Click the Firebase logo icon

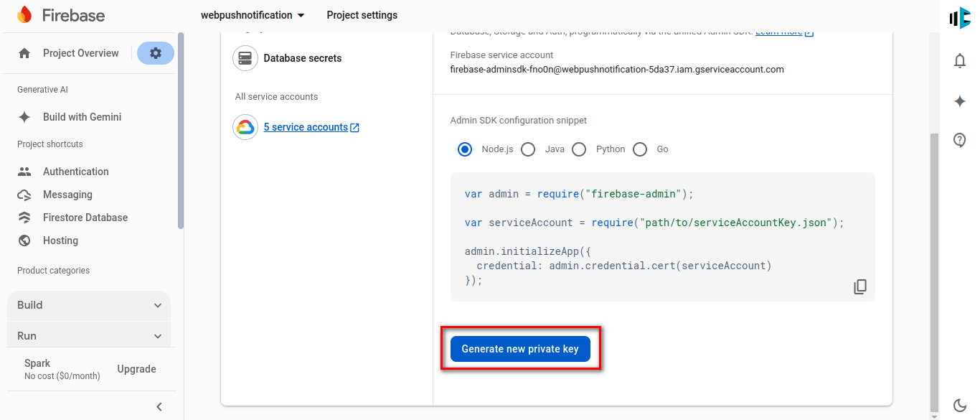tap(24, 15)
